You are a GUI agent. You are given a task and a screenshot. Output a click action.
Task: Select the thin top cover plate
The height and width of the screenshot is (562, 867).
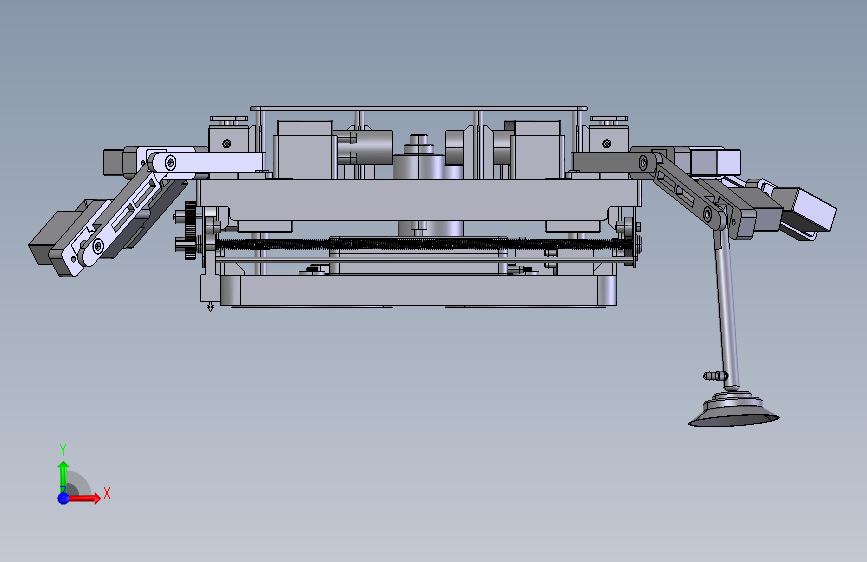pyautogui.click(x=419, y=108)
